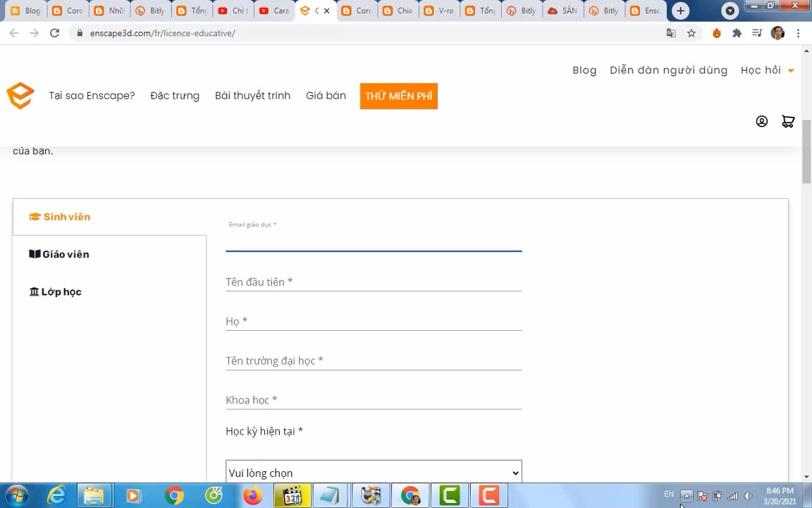Viewport: 812px width, 508px height.
Task: Select the Giáo viên tab
Action: [59, 254]
